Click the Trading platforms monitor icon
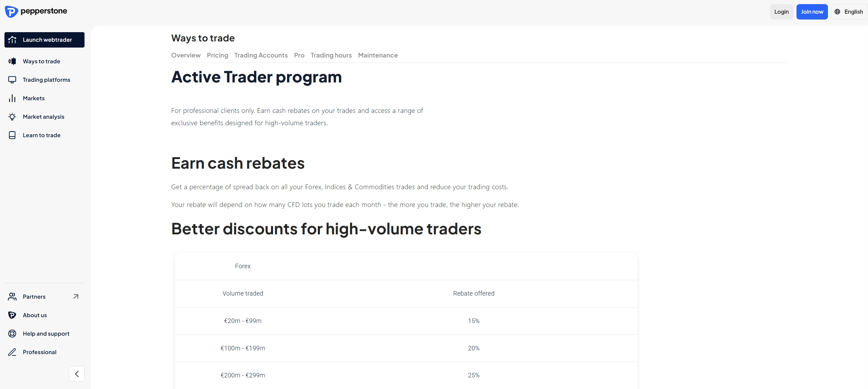The height and width of the screenshot is (389, 868). point(12,80)
